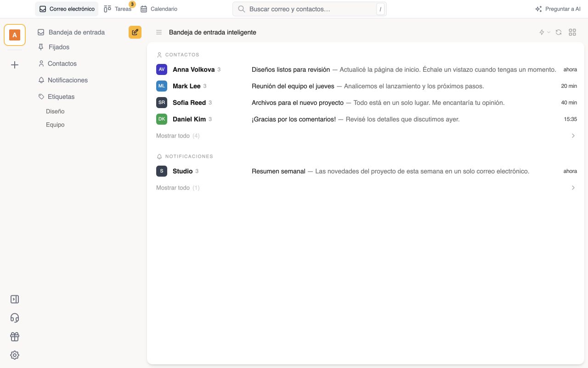Select the Equipo label

[55, 125]
